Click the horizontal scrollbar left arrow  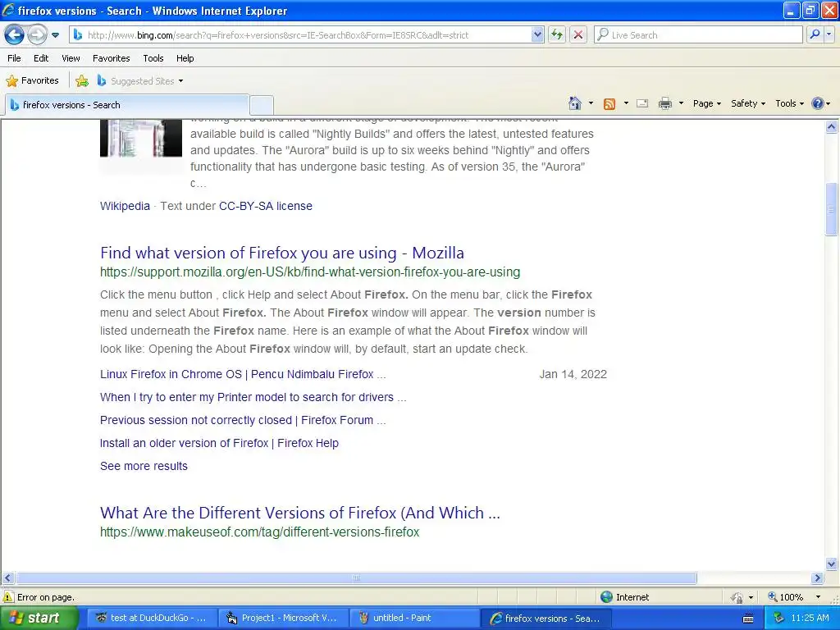point(7,578)
